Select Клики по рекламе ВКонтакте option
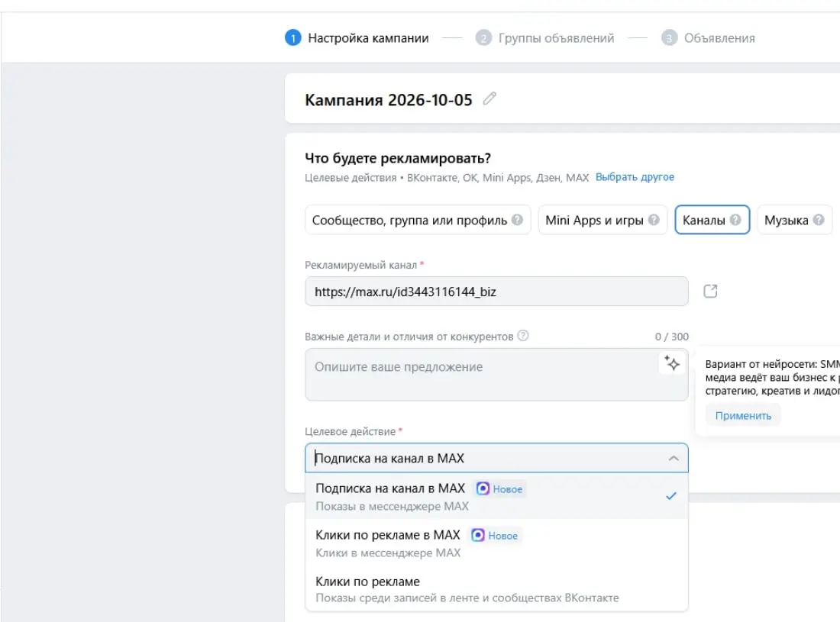 [496, 589]
